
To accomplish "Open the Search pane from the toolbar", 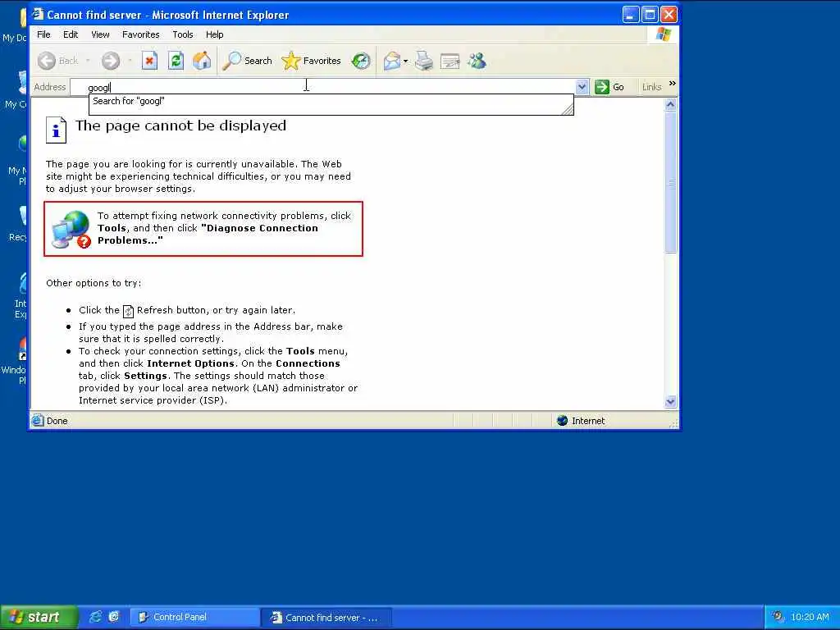I will coord(248,61).
